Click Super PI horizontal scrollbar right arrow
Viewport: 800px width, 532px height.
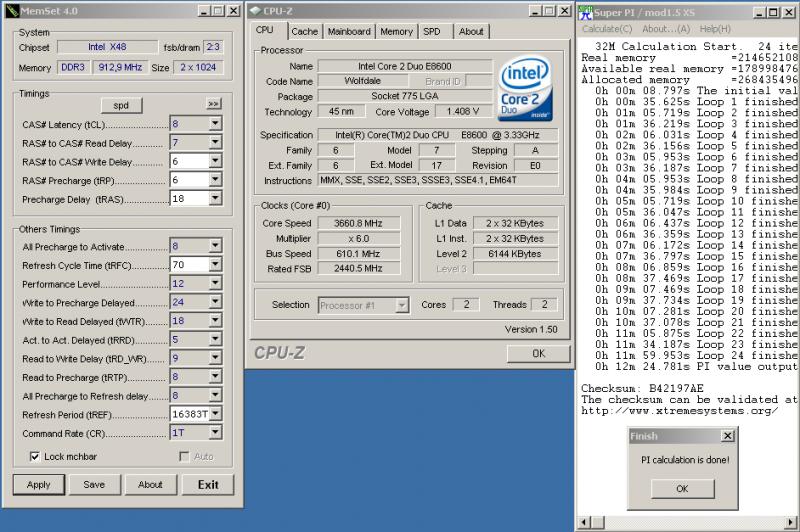click(x=791, y=522)
